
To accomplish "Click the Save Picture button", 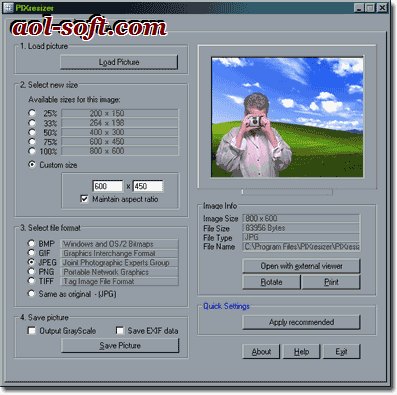I will pos(120,346).
